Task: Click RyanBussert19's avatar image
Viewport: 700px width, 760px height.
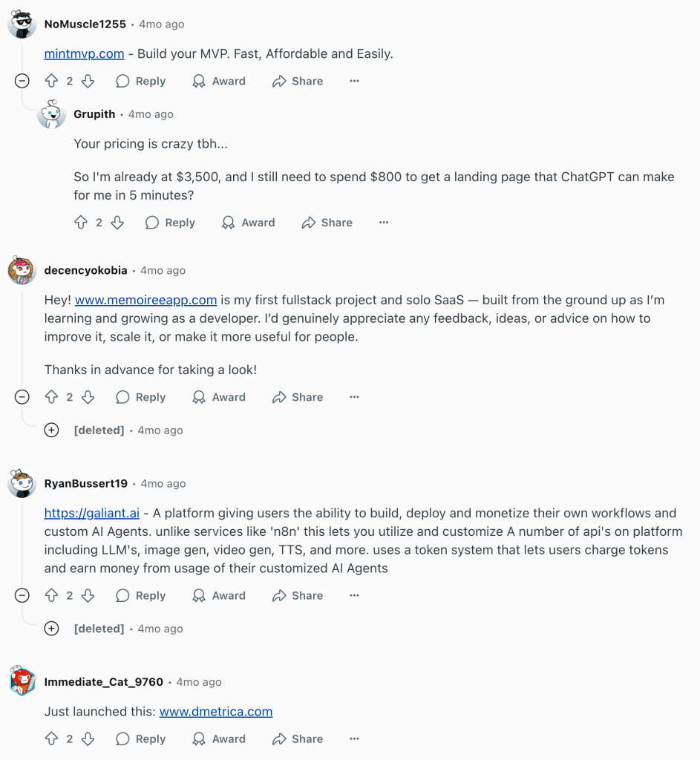Action: [x=22, y=484]
